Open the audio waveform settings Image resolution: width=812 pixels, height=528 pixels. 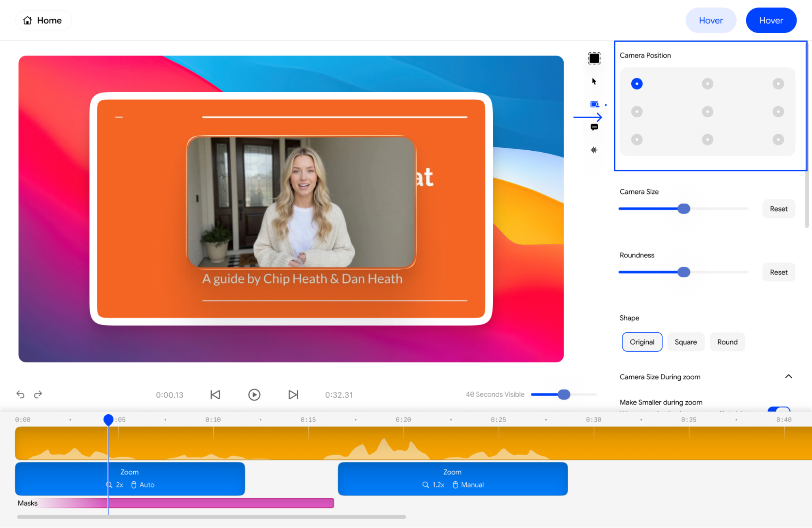click(594, 150)
